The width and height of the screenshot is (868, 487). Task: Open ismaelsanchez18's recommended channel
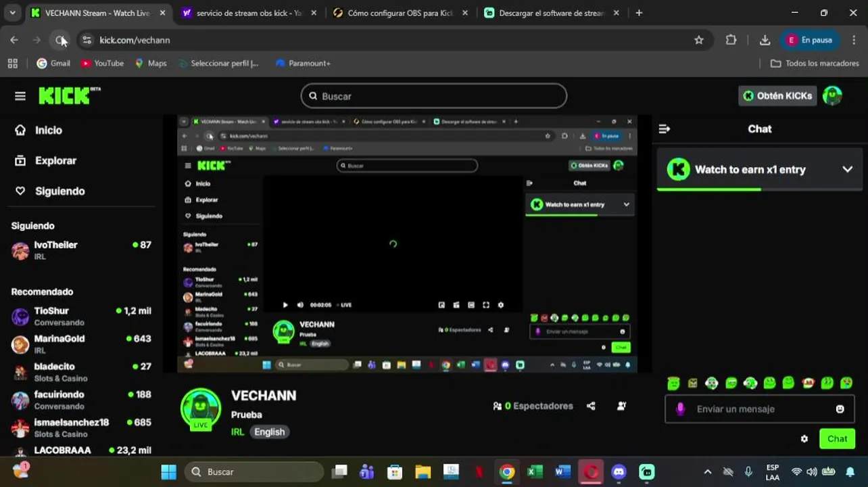(x=81, y=427)
